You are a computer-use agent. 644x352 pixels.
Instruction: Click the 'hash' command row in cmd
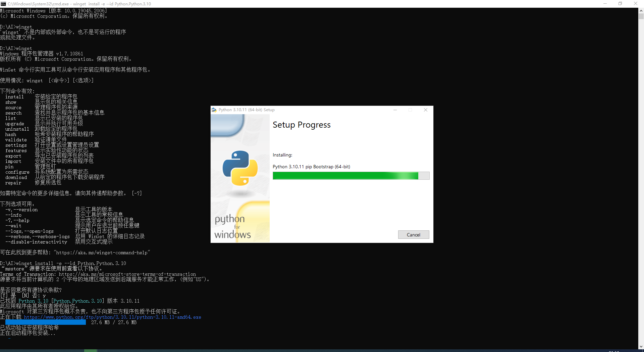(x=49, y=134)
